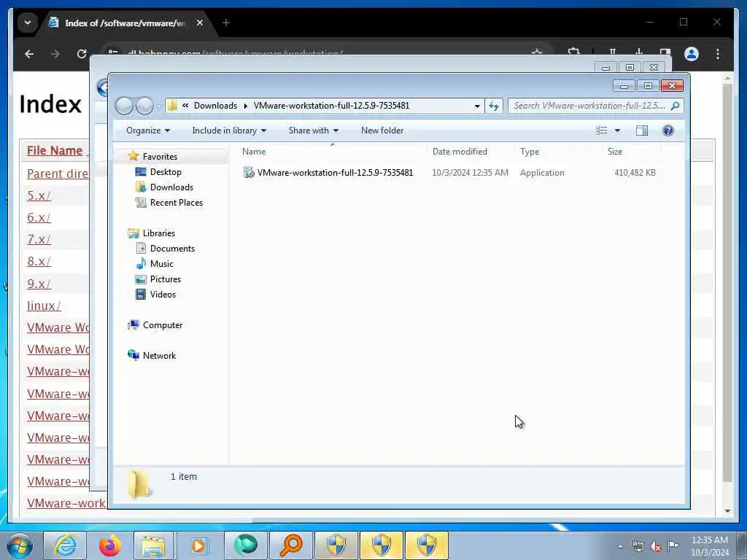
Task: Open Documents library in navigation pane
Action: click(x=172, y=249)
